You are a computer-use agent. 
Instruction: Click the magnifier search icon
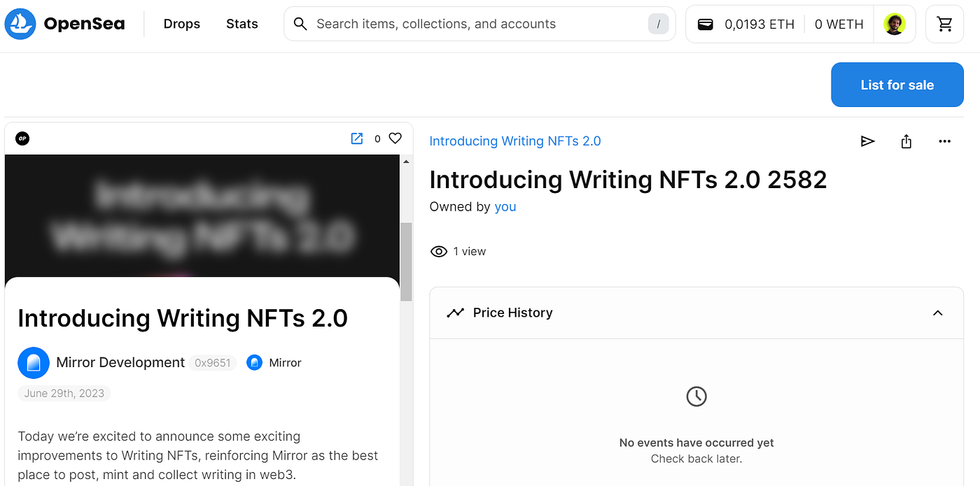(x=300, y=24)
